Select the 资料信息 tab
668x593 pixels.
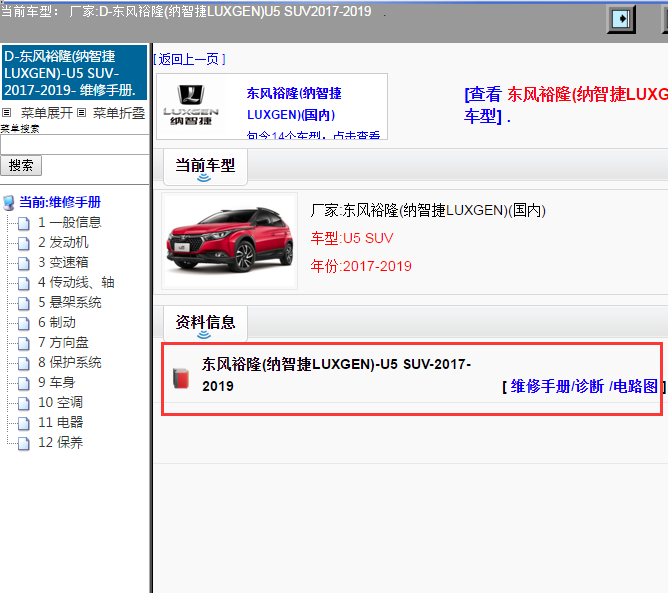[205, 323]
